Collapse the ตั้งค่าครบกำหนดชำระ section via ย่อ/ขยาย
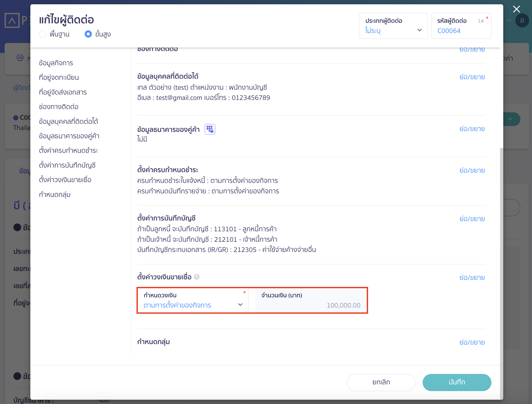The height and width of the screenshot is (404, 532). (x=472, y=170)
